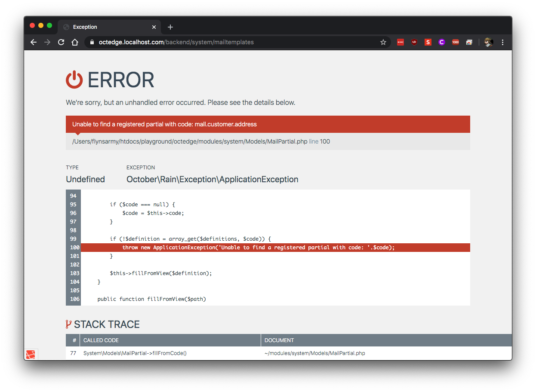This screenshot has height=392, width=536.
Task: Click the DOCUMENT column header
Action: tap(279, 340)
